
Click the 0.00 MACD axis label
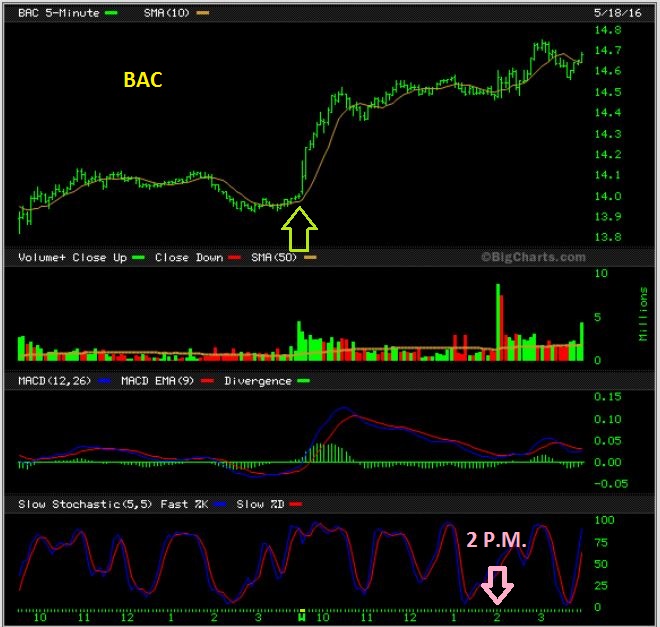click(608, 462)
